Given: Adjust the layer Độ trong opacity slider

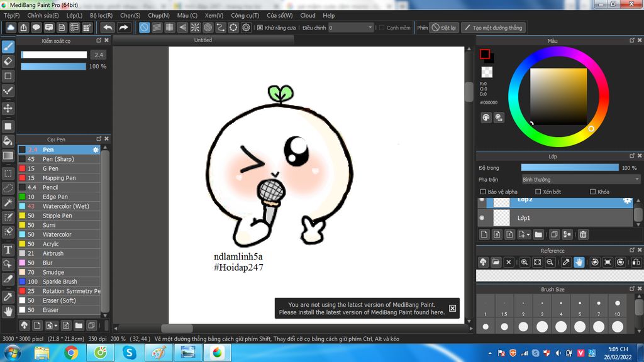Looking at the screenshot, I should click(570, 167).
